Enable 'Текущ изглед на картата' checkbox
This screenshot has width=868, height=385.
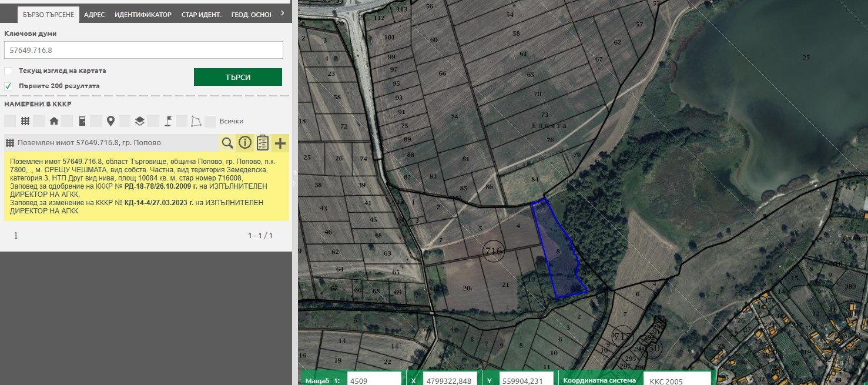[x=9, y=71]
